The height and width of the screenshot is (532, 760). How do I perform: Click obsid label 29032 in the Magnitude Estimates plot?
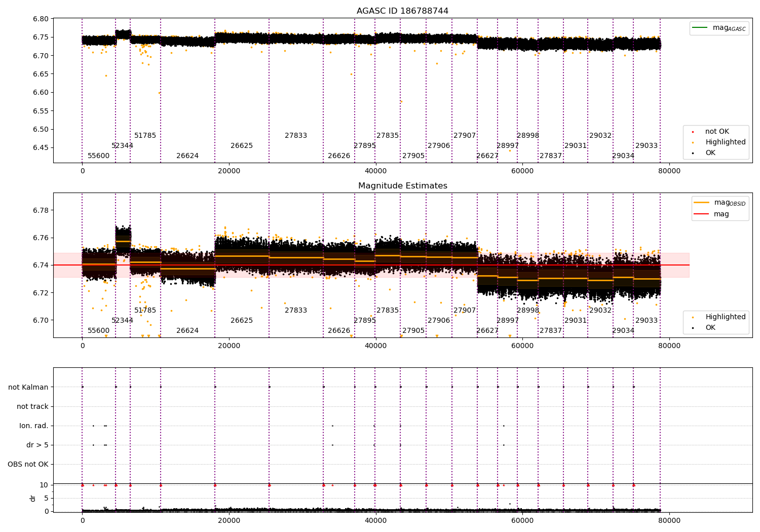click(600, 311)
